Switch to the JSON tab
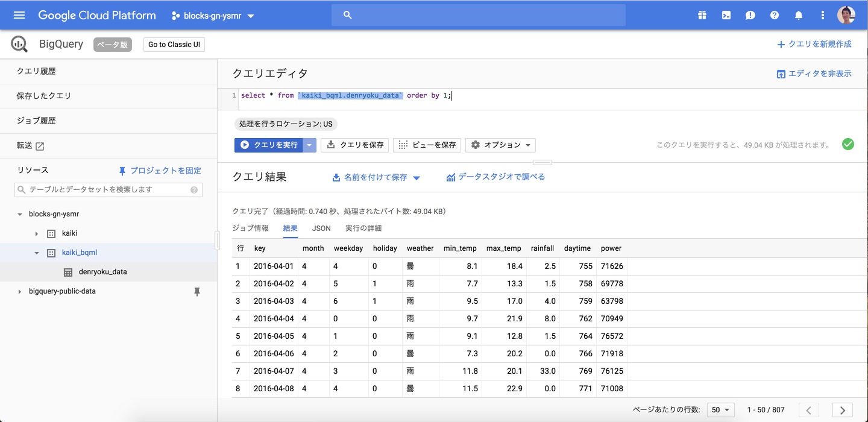 pyautogui.click(x=321, y=228)
